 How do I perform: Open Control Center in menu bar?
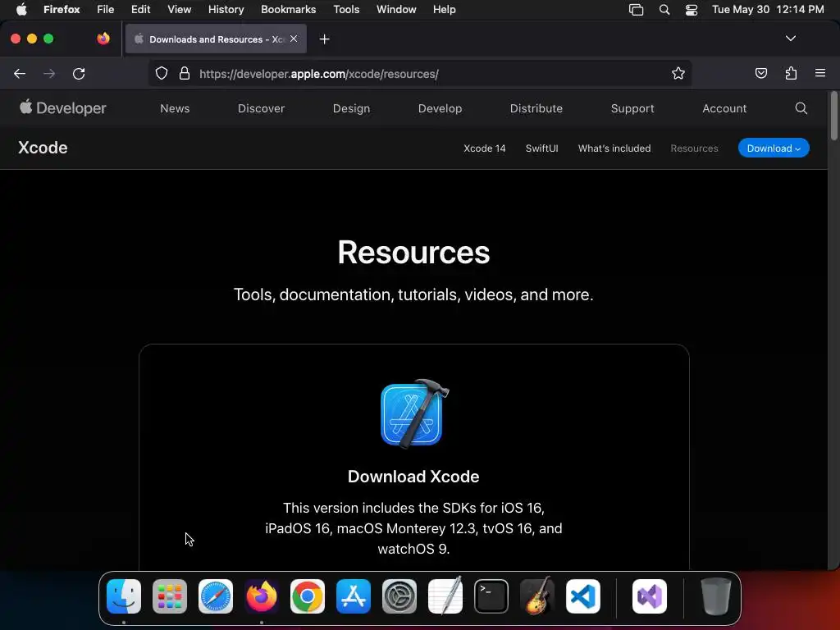coord(692,10)
